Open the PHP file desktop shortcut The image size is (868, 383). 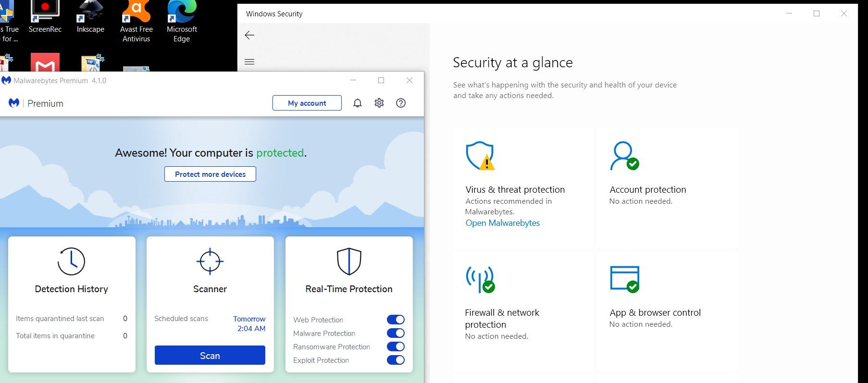tap(92, 62)
